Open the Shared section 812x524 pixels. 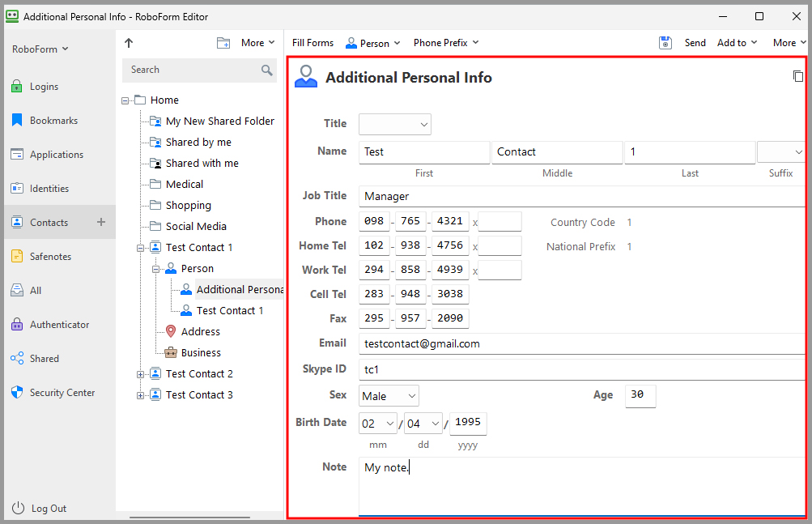point(34,359)
